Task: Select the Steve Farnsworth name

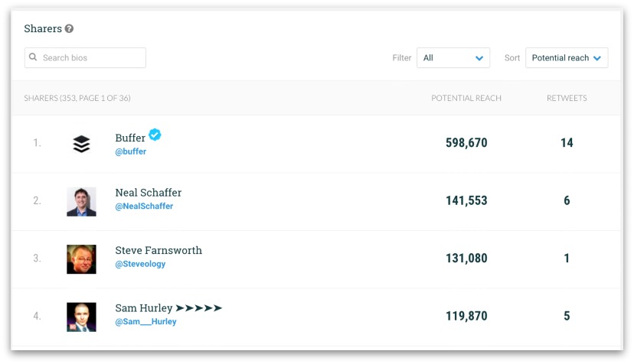Action: pos(158,251)
